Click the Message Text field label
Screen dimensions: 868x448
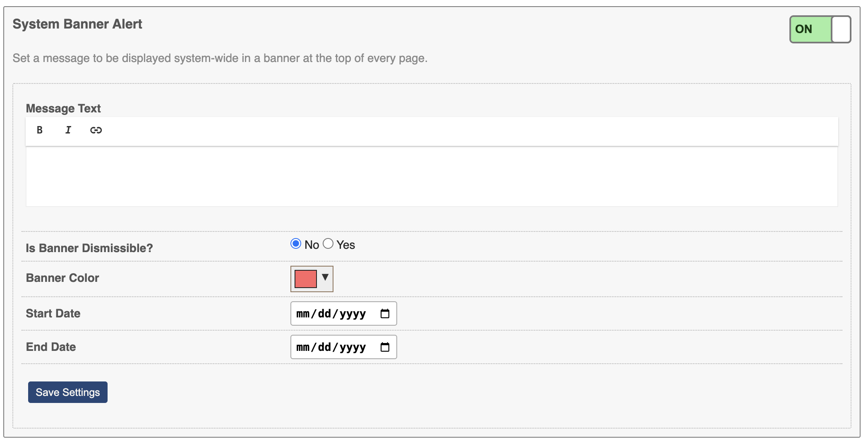click(63, 108)
